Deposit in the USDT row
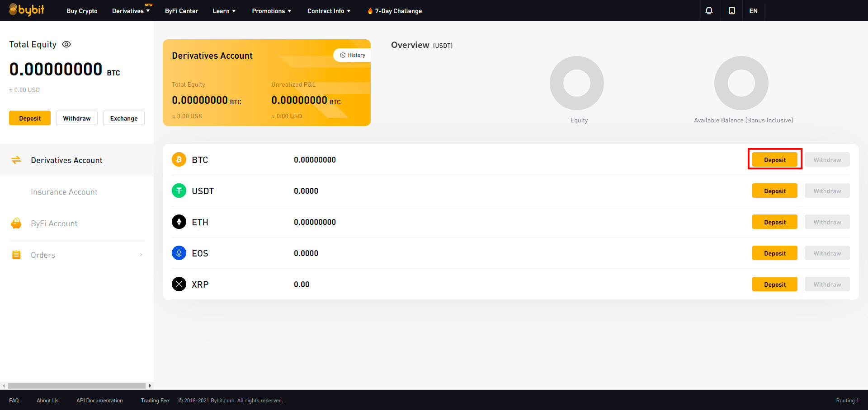The height and width of the screenshot is (410, 868). 775,191
